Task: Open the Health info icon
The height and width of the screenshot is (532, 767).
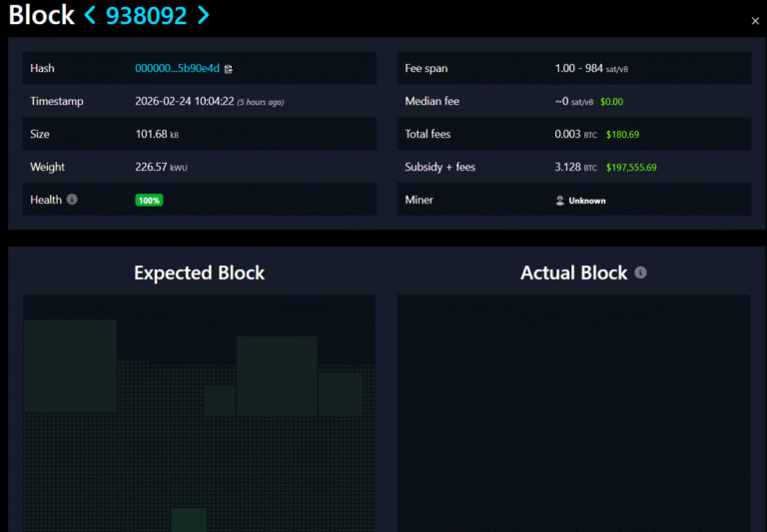Action: [x=72, y=200]
